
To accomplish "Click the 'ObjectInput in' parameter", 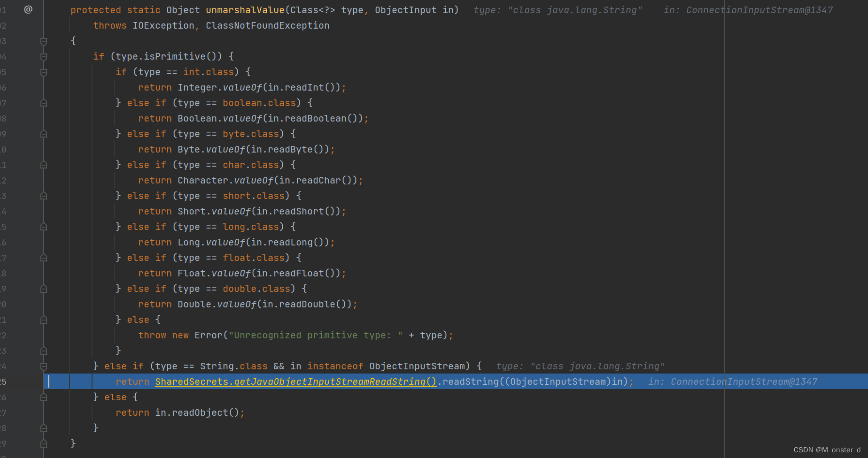I will [x=414, y=10].
